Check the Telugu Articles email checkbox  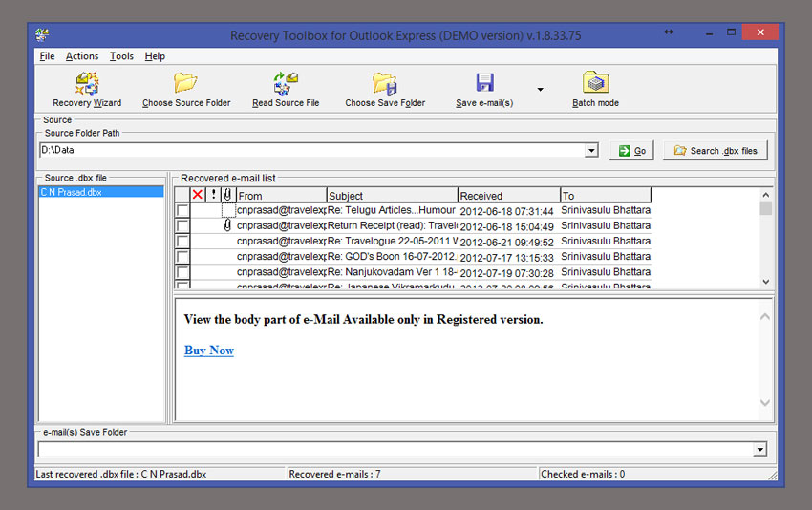tap(182, 210)
